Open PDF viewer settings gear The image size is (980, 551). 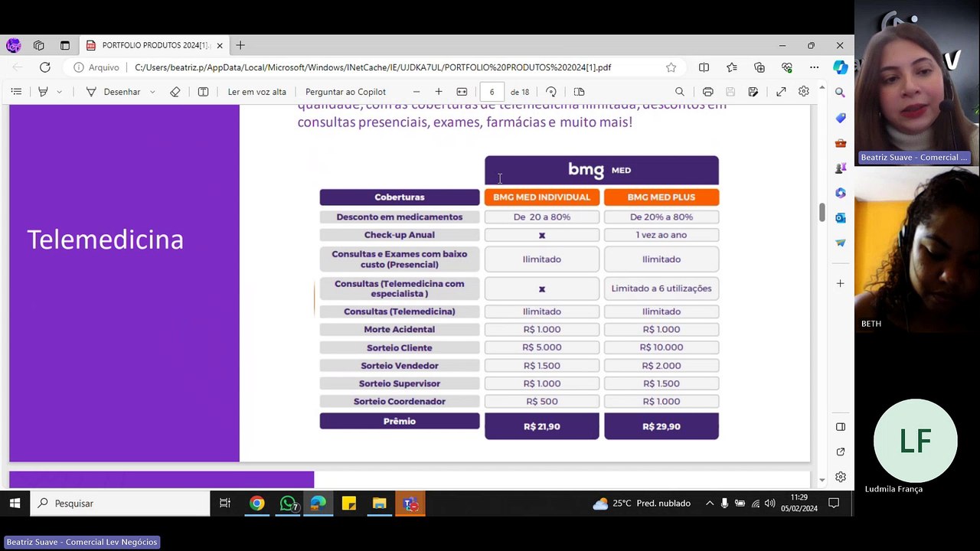(x=803, y=92)
